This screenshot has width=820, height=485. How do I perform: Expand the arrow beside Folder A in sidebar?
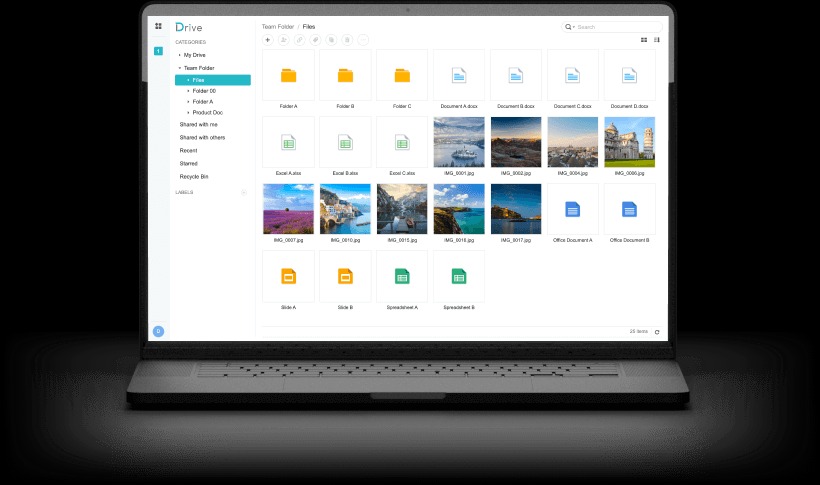[x=188, y=101]
